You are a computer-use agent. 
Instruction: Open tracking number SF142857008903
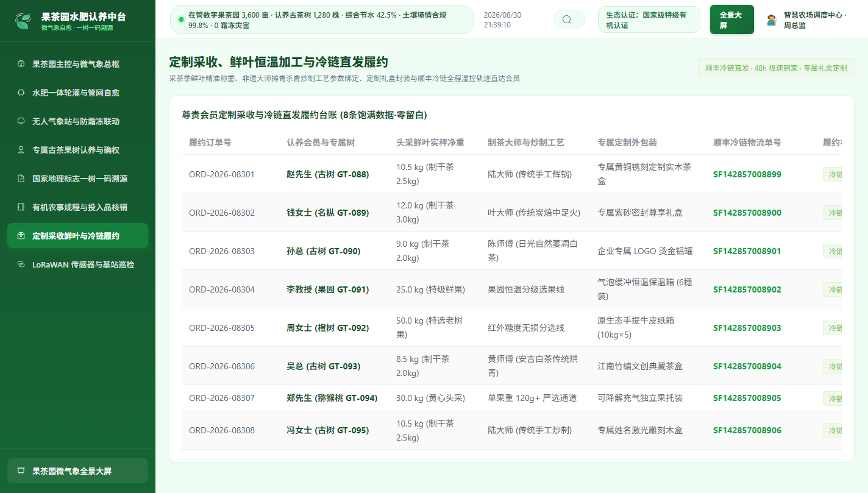tap(747, 328)
